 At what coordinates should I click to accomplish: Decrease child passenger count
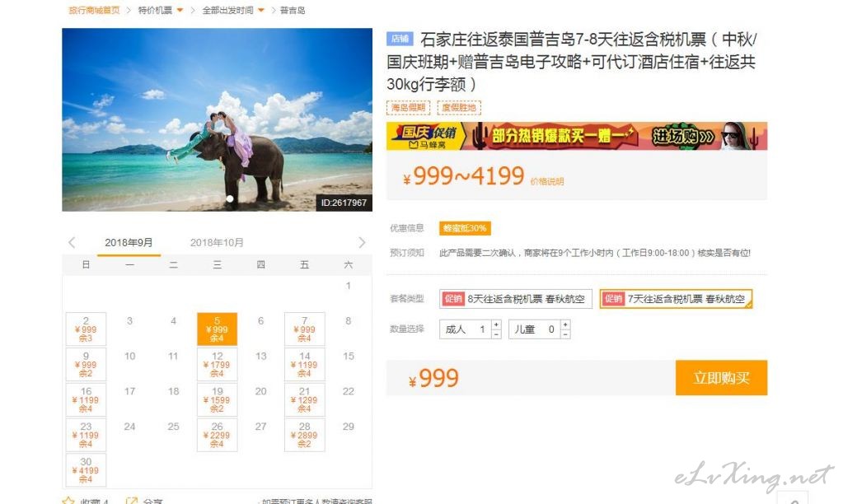coord(565,334)
